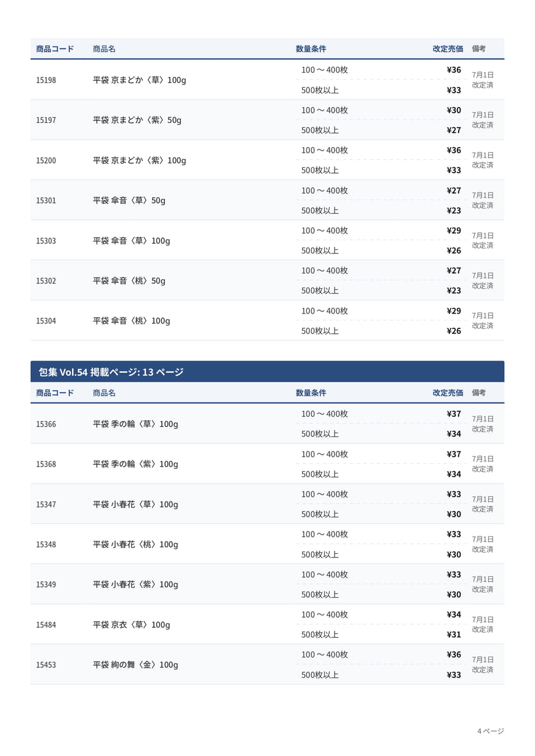Screen dimensions: 535x756
Task: Click product code 15347
Action: click(46, 504)
